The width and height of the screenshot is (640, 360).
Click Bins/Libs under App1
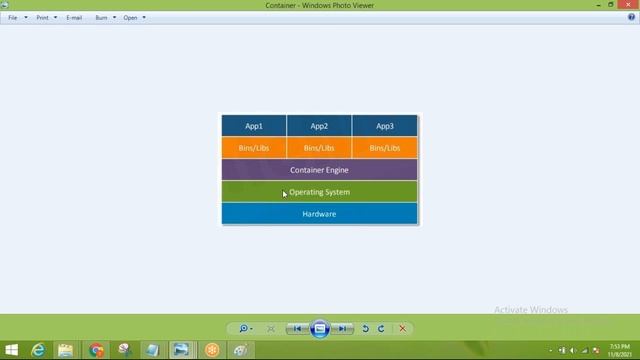(x=254, y=148)
